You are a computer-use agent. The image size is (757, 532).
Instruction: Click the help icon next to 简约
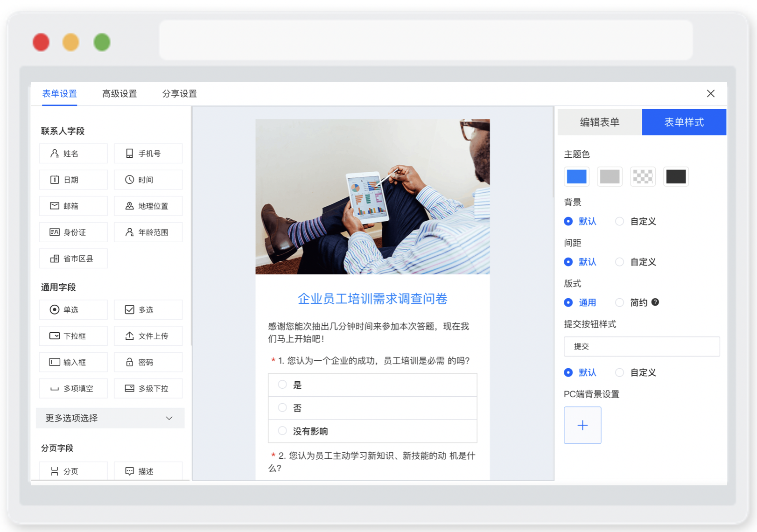[x=655, y=302]
